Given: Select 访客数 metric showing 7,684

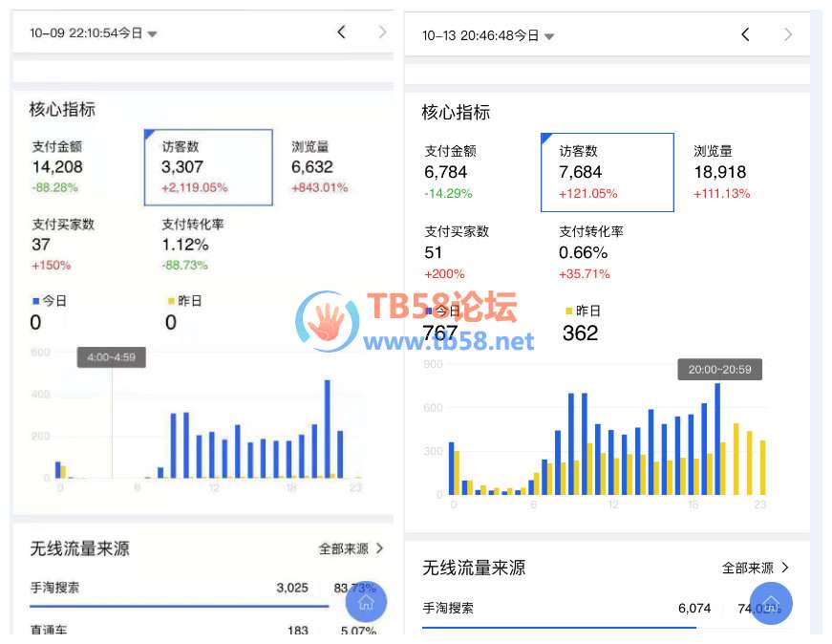Looking at the screenshot, I should [x=607, y=172].
